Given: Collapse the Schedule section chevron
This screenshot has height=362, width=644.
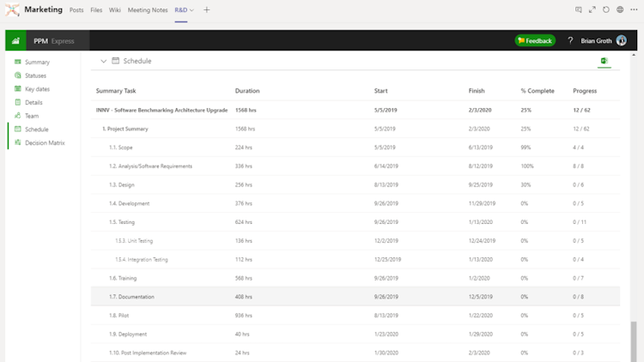Looking at the screenshot, I should pos(104,61).
